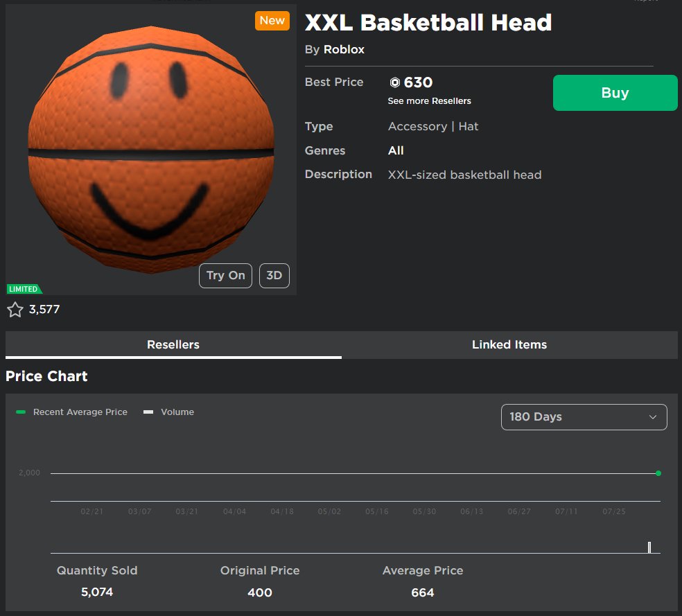Favorite the item using the star icon
The width and height of the screenshot is (682, 616).
click(15, 309)
